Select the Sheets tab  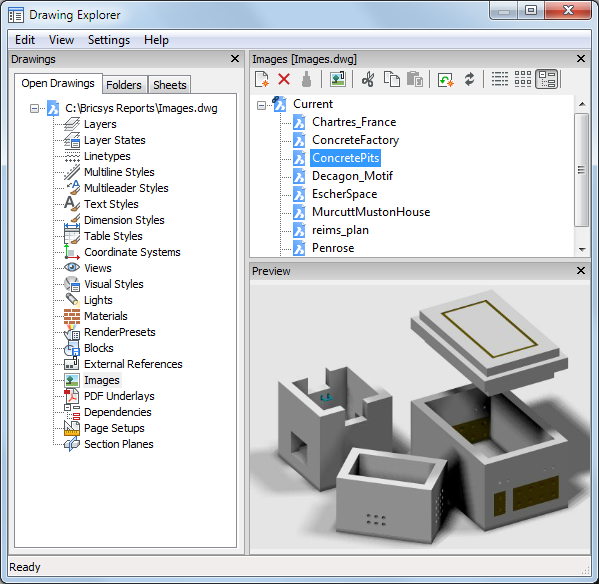(x=170, y=85)
